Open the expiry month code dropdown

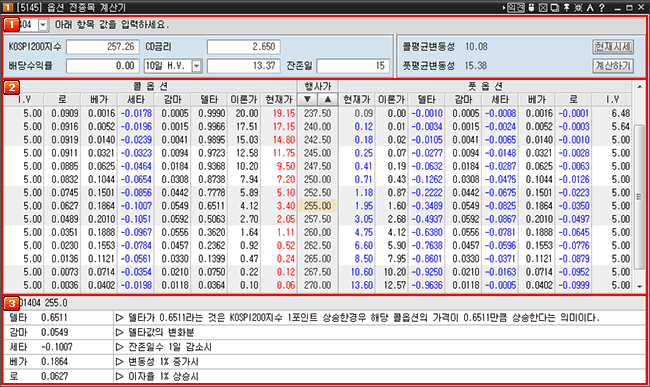[43, 25]
